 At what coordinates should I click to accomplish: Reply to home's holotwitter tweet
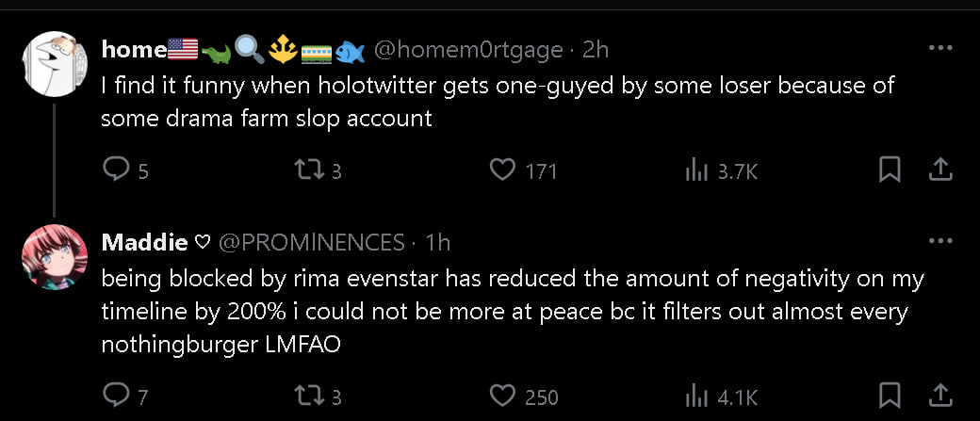click(x=114, y=170)
